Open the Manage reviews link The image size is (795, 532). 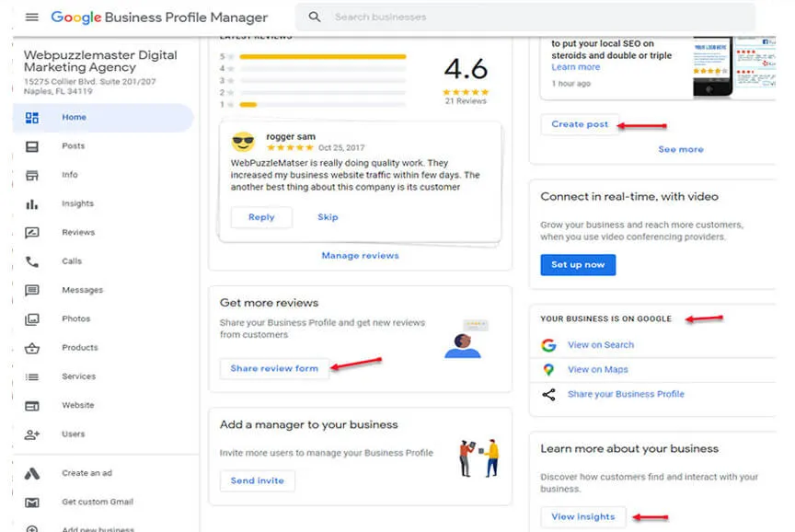[x=360, y=256]
